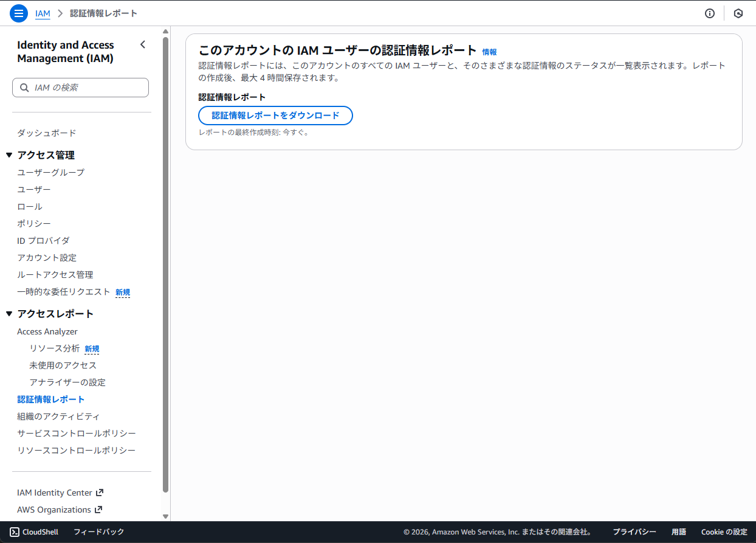
Task: Click the info circle icon in header
Action: (710, 13)
